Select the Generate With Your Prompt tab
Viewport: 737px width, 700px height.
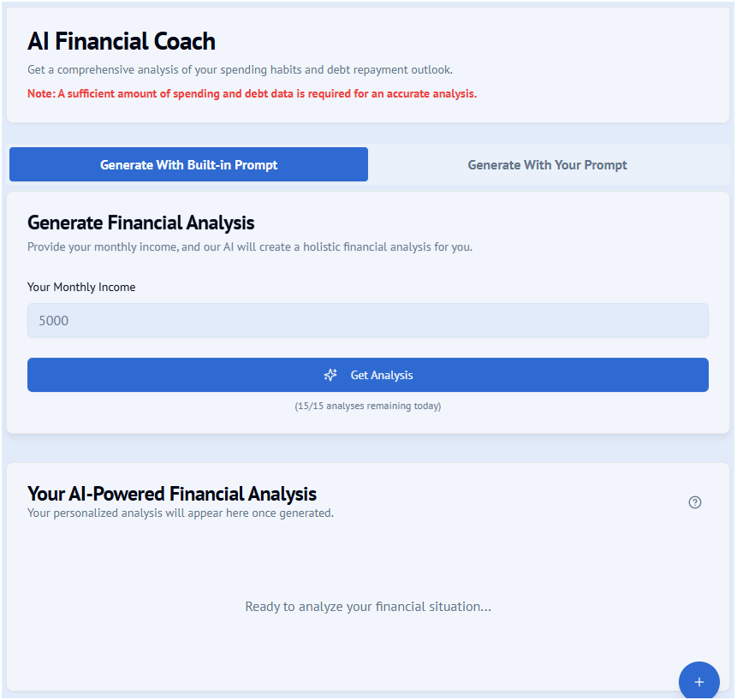coord(547,165)
